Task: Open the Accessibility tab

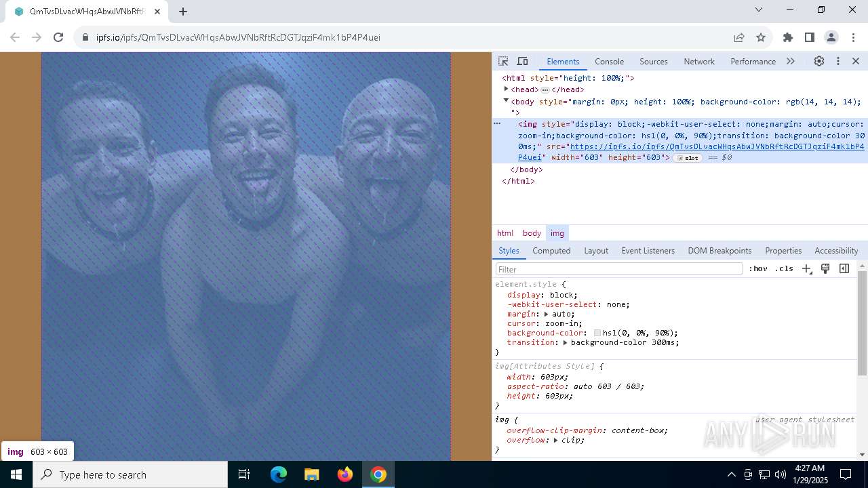Action: pyautogui.click(x=836, y=251)
